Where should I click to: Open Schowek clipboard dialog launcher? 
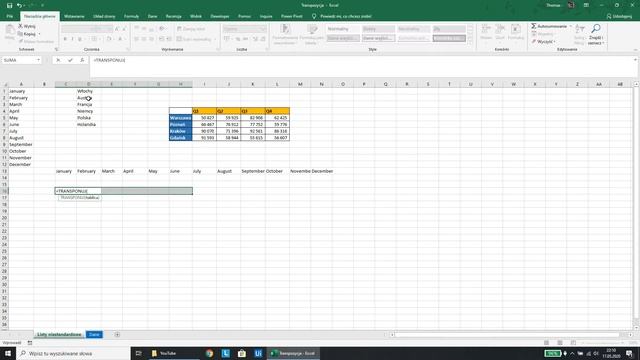click(56, 49)
